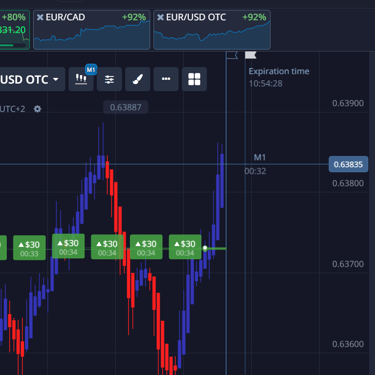Screen dimensions: 375x375
Task: Click the white dot at trade entry line
Action: 205,248
